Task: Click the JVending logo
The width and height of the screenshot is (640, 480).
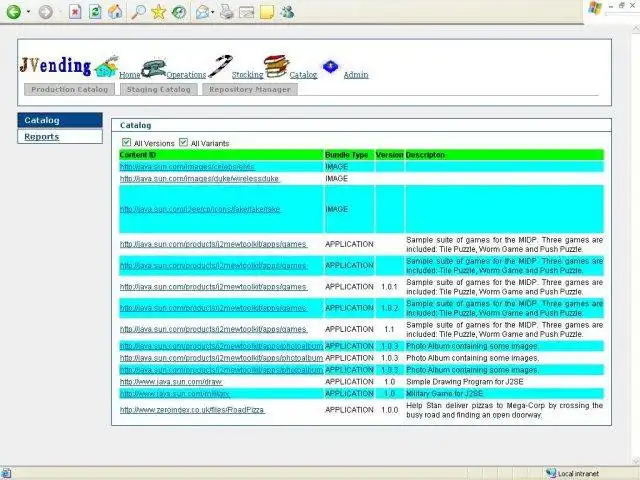Action: [55, 66]
